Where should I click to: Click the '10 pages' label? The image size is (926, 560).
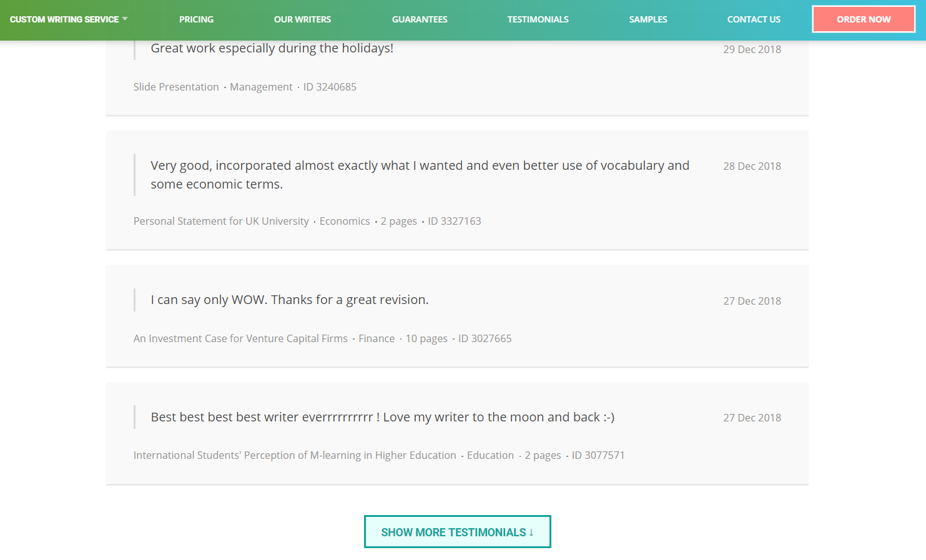pos(426,338)
